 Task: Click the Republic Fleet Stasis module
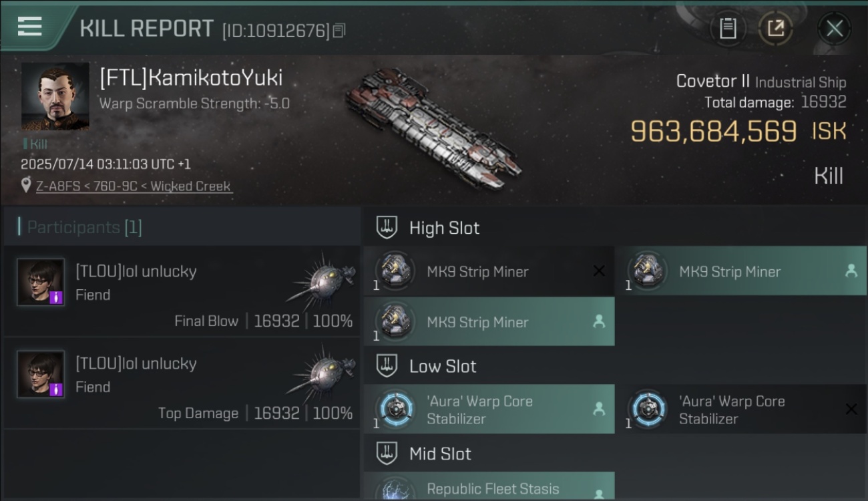coord(489,487)
